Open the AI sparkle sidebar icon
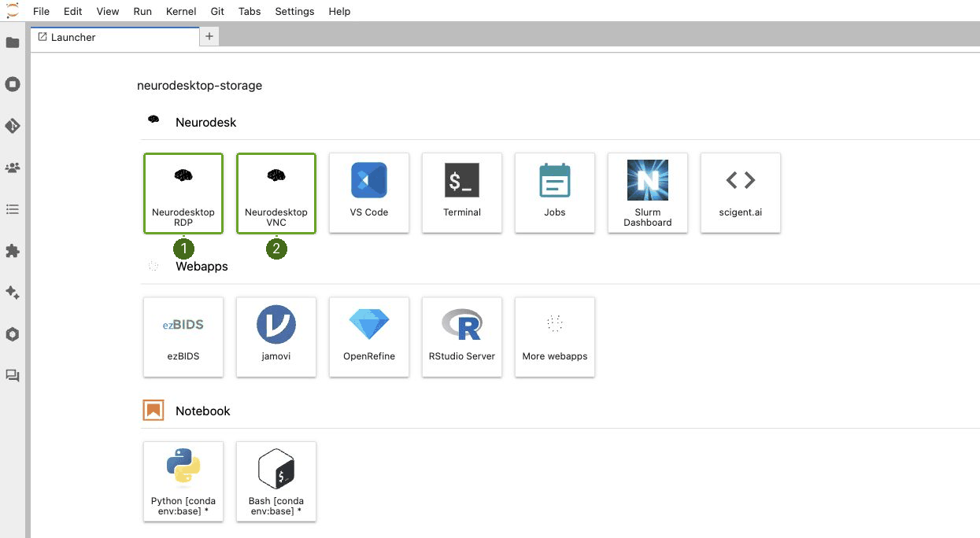This screenshot has height=538, width=980. [x=13, y=293]
